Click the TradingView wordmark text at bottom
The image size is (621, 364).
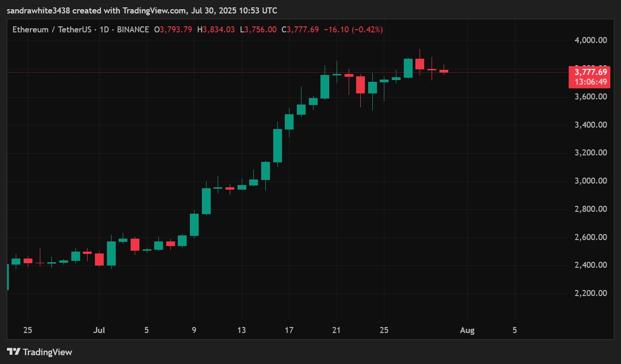coord(47,352)
